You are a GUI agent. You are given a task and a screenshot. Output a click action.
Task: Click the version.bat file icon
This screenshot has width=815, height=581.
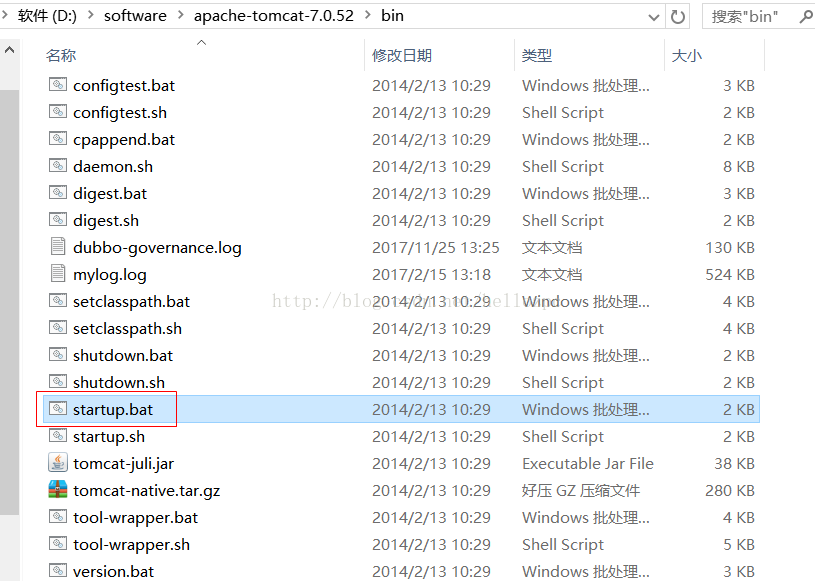pos(58,570)
